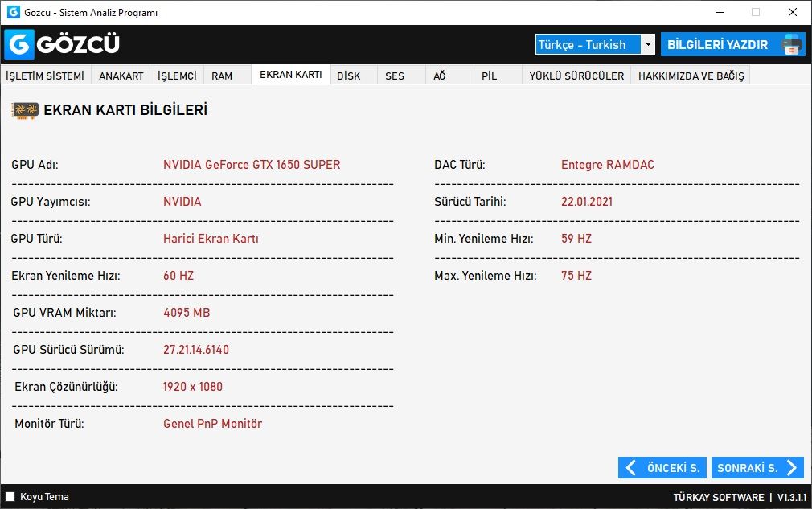Click the GÖZCÜ wordmark text in the header
The image size is (812, 509).
click(78, 44)
